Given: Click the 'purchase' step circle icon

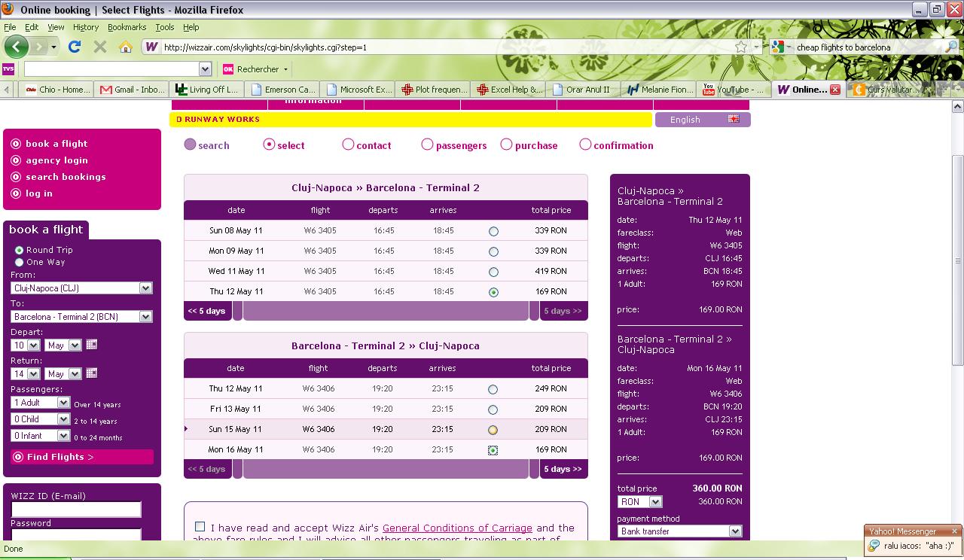Looking at the screenshot, I should coord(506,145).
